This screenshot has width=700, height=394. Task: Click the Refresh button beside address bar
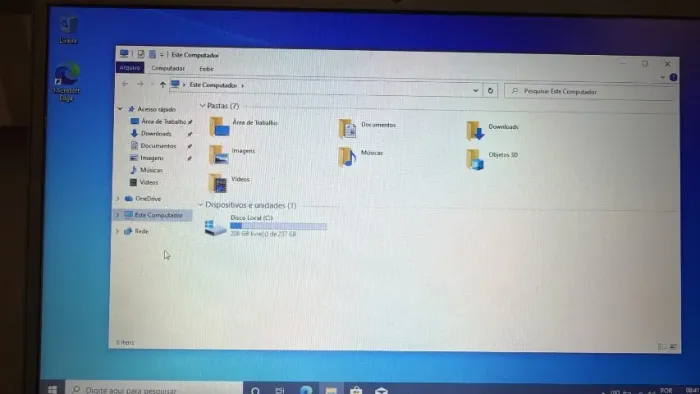tap(490, 91)
